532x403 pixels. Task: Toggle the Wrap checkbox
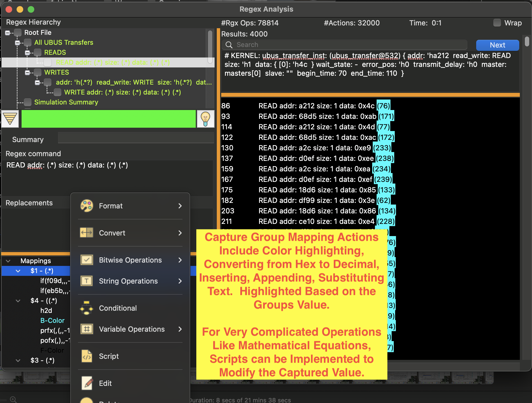[497, 23]
